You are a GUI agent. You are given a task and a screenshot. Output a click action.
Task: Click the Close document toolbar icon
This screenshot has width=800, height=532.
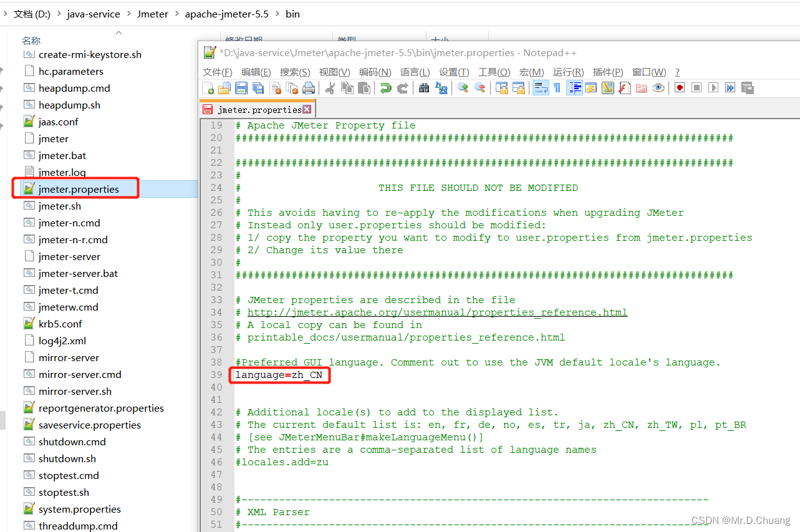coord(275,88)
